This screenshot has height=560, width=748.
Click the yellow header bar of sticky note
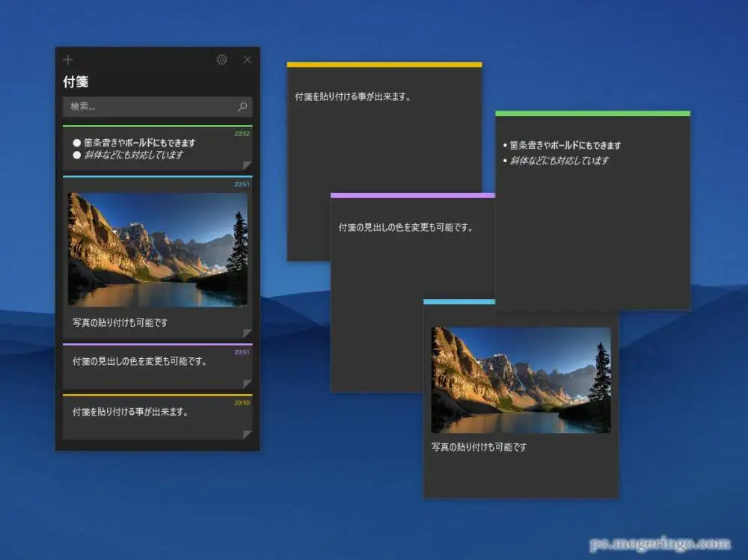click(x=384, y=65)
